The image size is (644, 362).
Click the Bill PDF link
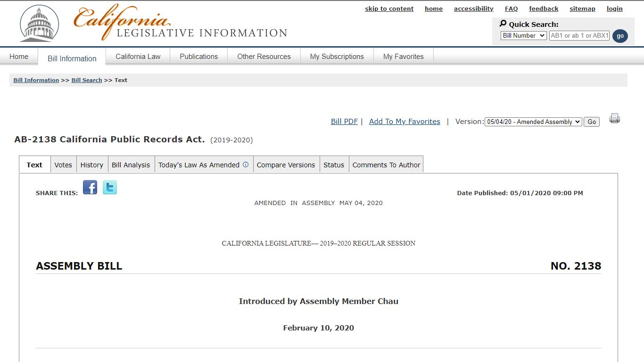(x=344, y=122)
